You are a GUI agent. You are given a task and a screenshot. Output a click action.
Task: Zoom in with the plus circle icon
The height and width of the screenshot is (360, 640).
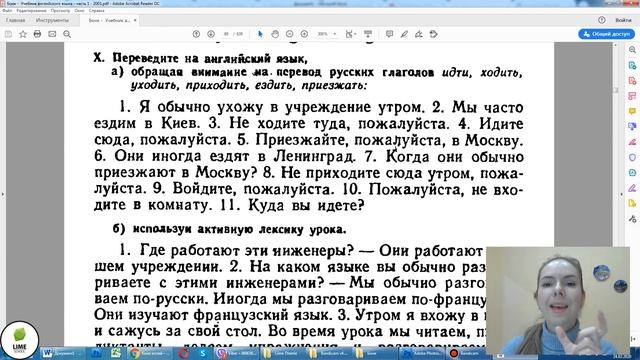[304, 34]
